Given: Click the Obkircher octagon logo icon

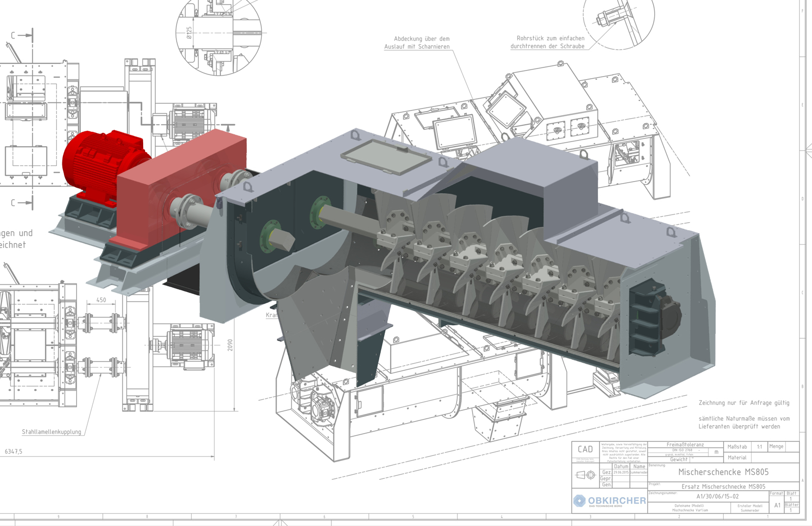Looking at the screenshot, I should pos(580,501).
